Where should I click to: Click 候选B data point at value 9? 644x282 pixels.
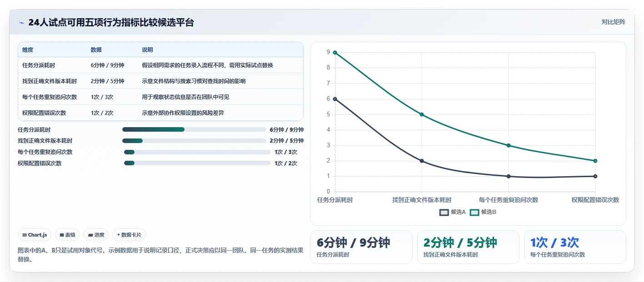tap(335, 53)
